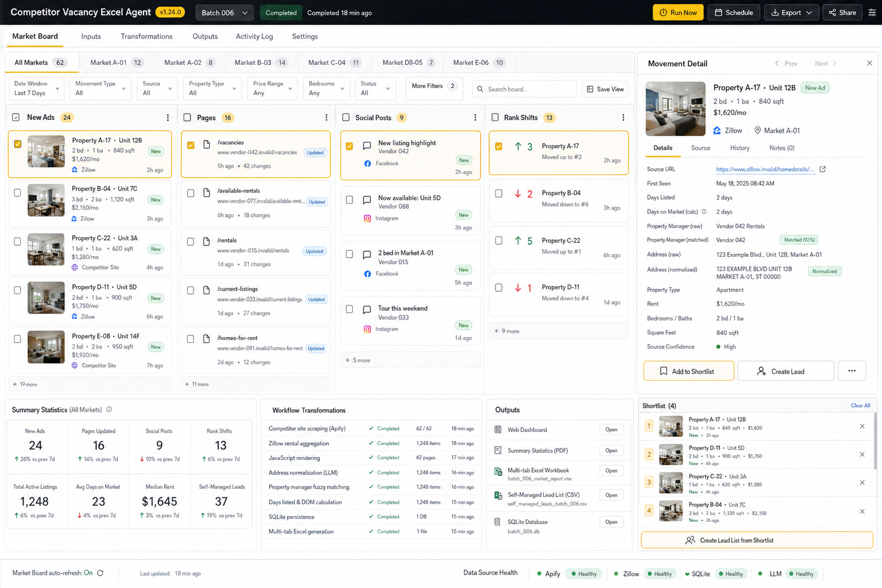Click the Multi-tab Excel Workbook icon

[x=498, y=471]
